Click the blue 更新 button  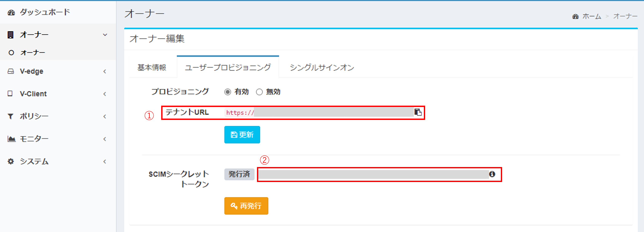pos(242,135)
